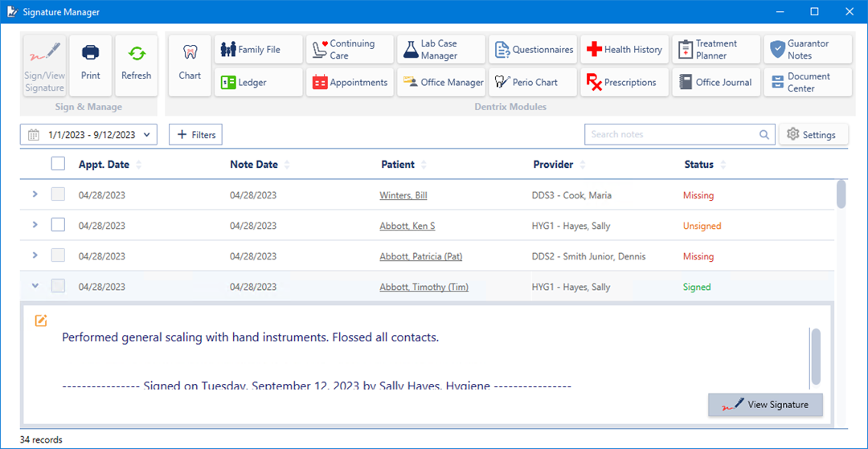Screen dimensions: 868x449
Task: Open the date range dropdown
Action: pos(88,135)
